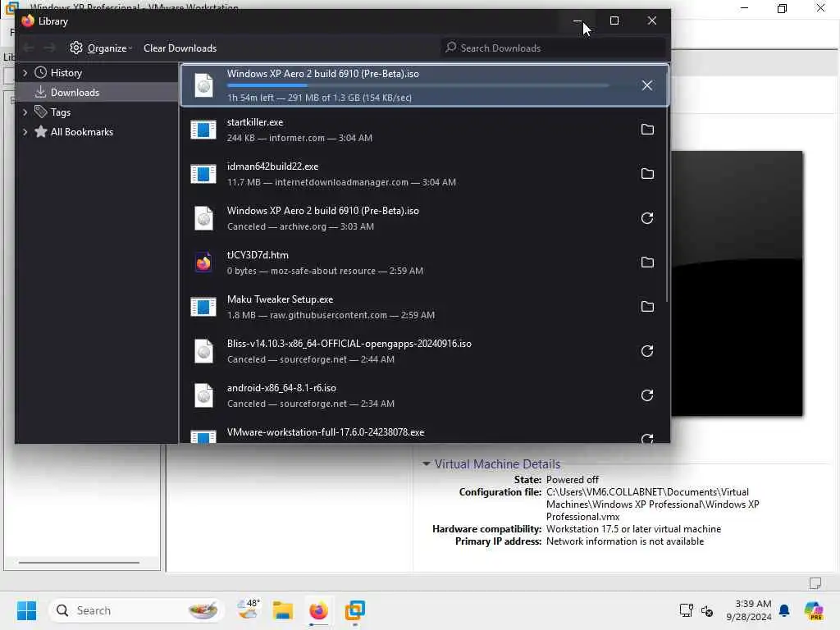
Task: Click the VMware virtual machine screen thumbnail
Action: [x=737, y=284]
